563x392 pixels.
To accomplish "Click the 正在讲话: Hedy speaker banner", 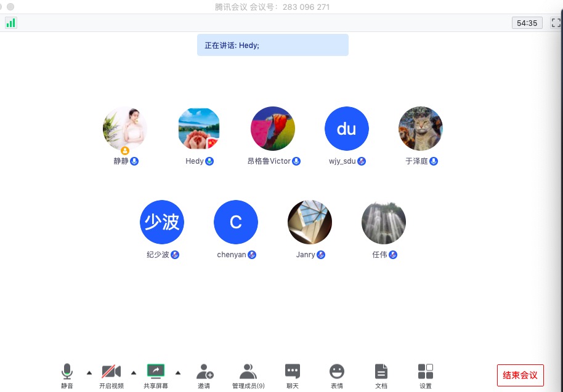I will point(273,45).
